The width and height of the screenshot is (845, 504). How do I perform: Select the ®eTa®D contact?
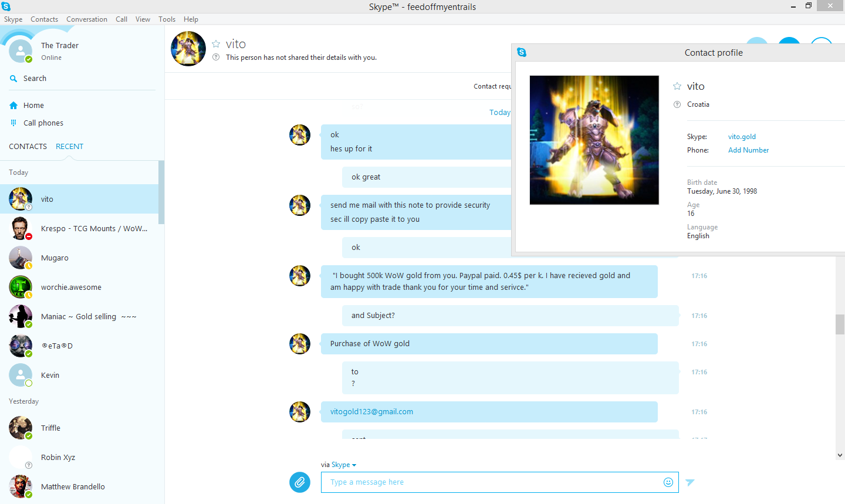(x=79, y=346)
